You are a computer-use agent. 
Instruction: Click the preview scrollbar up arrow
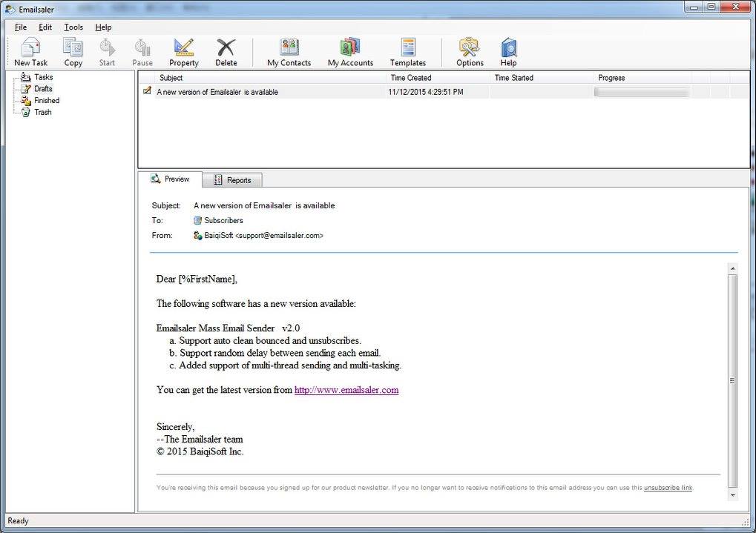click(733, 268)
